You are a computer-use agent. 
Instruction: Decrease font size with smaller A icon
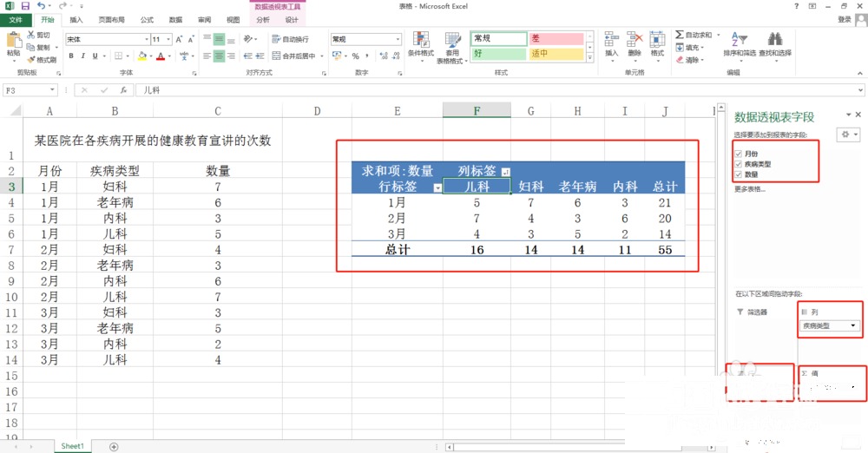coord(190,39)
